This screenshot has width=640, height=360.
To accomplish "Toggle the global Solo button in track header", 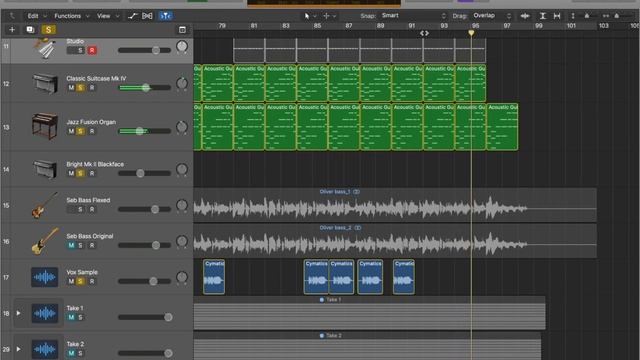I will point(49,29).
